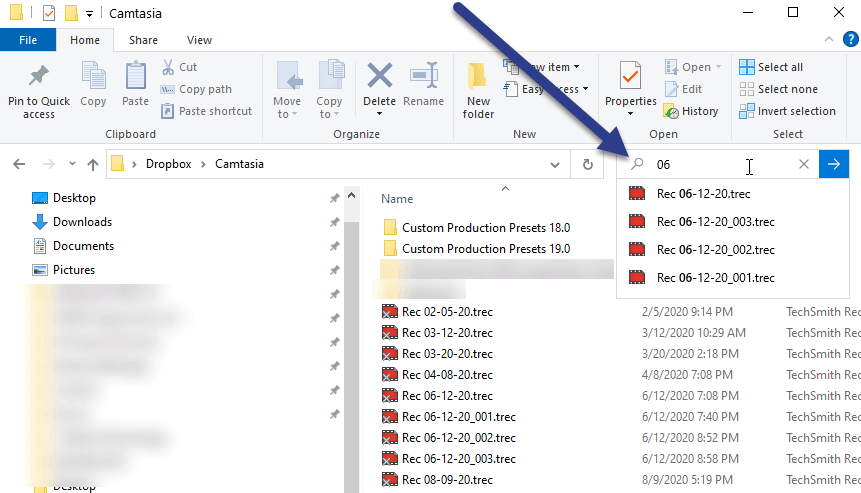Switch to the Home ribbon tab
This screenshot has width=861, height=493.
pyautogui.click(x=85, y=40)
